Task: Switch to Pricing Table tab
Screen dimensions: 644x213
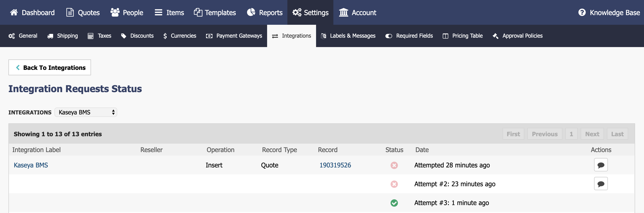Action: point(462,36)
